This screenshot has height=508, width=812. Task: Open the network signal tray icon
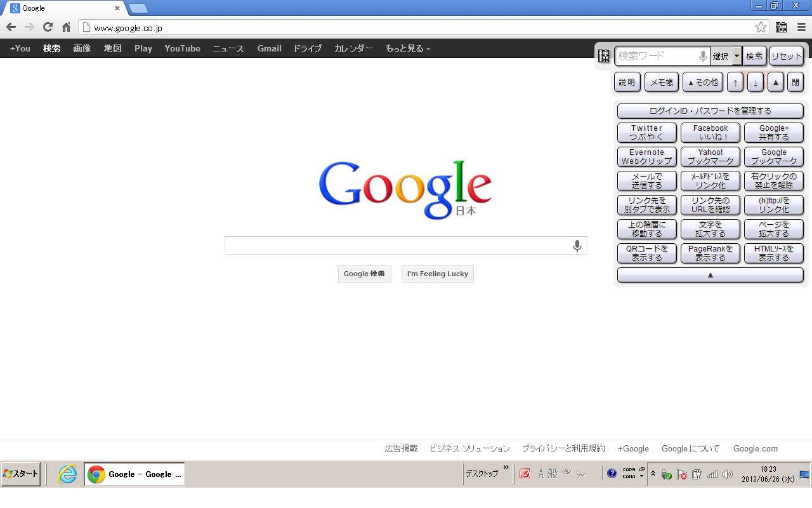[712, 474]
